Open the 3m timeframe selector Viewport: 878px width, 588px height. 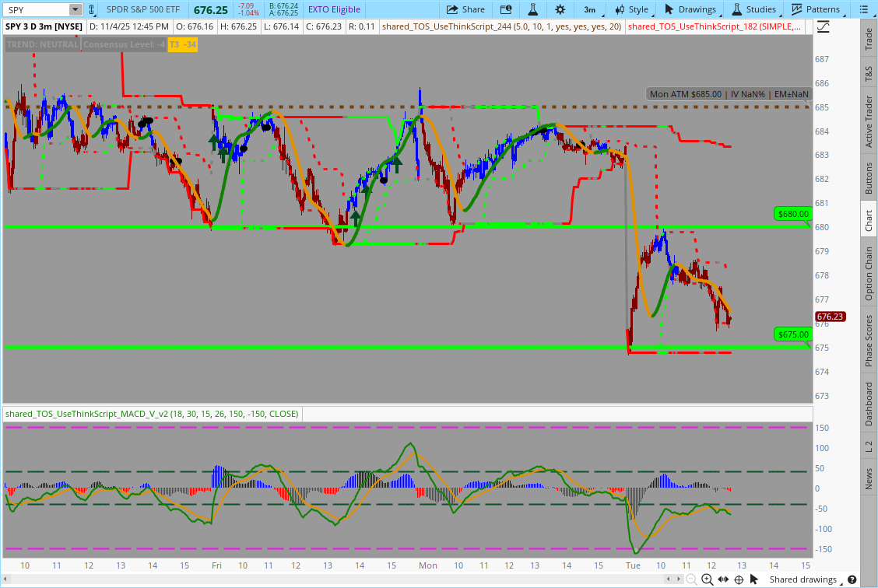[x=589, y=9]
